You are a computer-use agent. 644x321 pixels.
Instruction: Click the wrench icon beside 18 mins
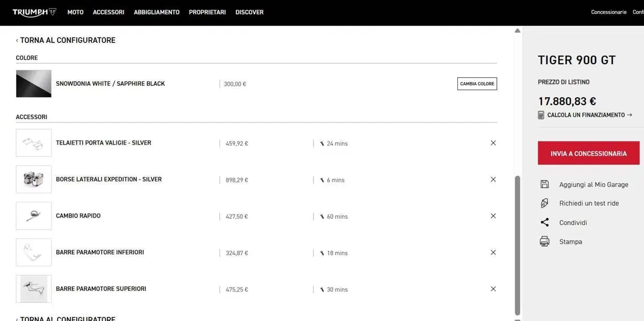point(322,253)
